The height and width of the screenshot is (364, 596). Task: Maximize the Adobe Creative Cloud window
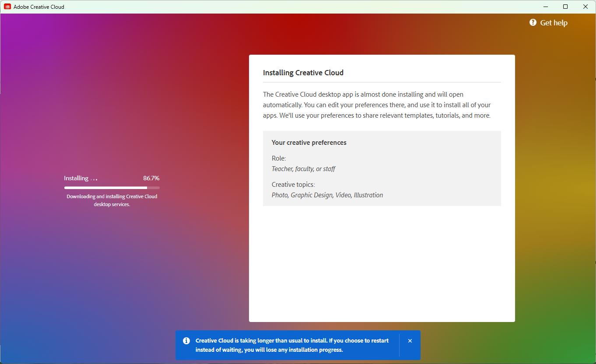coord(565,7)
